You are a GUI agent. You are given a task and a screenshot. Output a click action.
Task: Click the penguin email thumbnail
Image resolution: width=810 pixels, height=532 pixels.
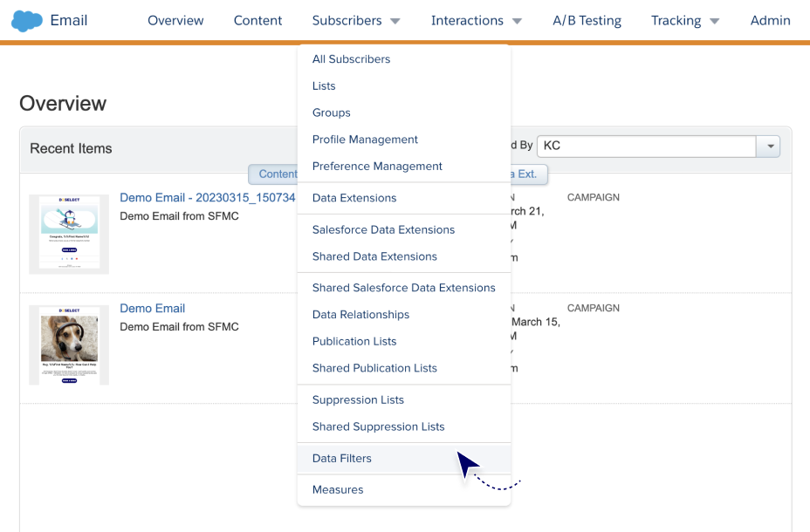point(69,234)
